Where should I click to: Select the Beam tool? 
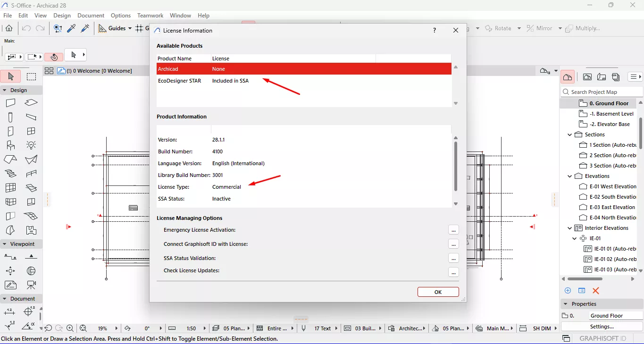[x=31, y=117]
